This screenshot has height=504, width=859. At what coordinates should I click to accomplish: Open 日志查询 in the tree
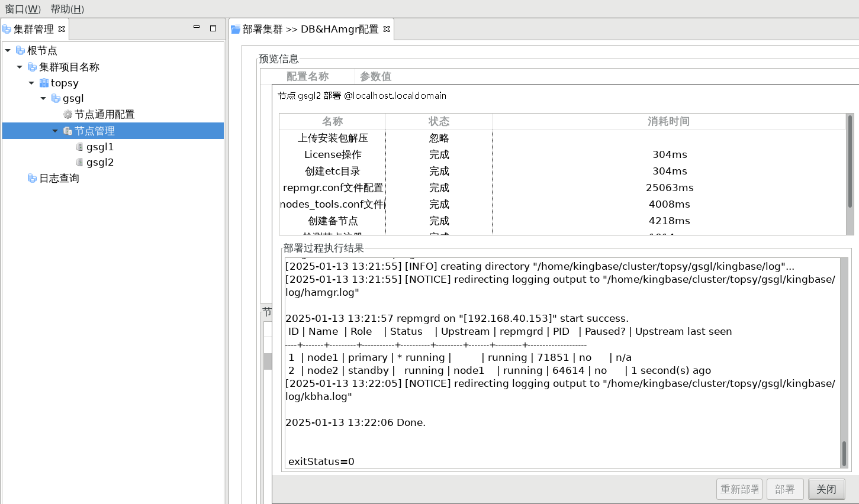(x=59, y=178)
